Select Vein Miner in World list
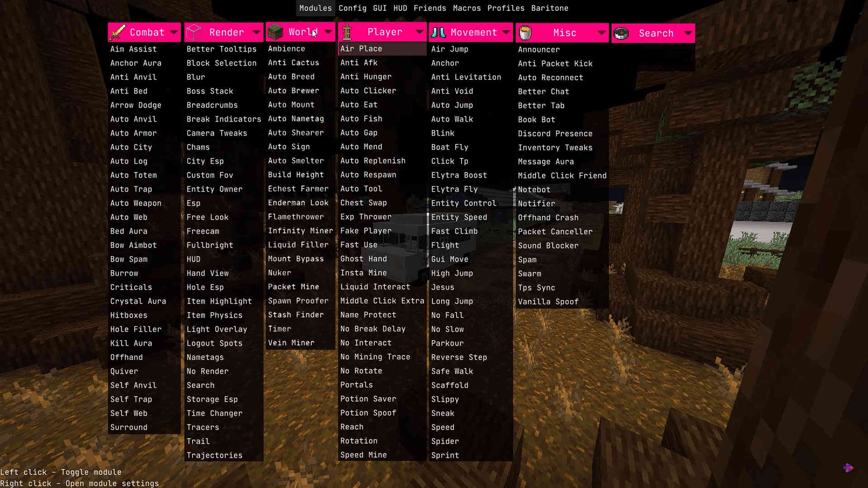 [x=291, y=343]
